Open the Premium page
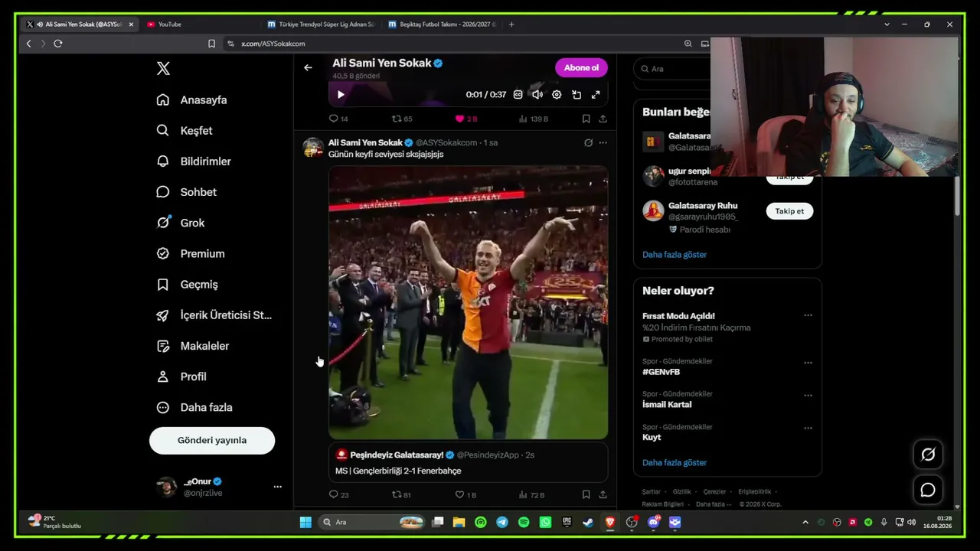The height and width of the screenshot is (551, 980). [x=191, y=253]
